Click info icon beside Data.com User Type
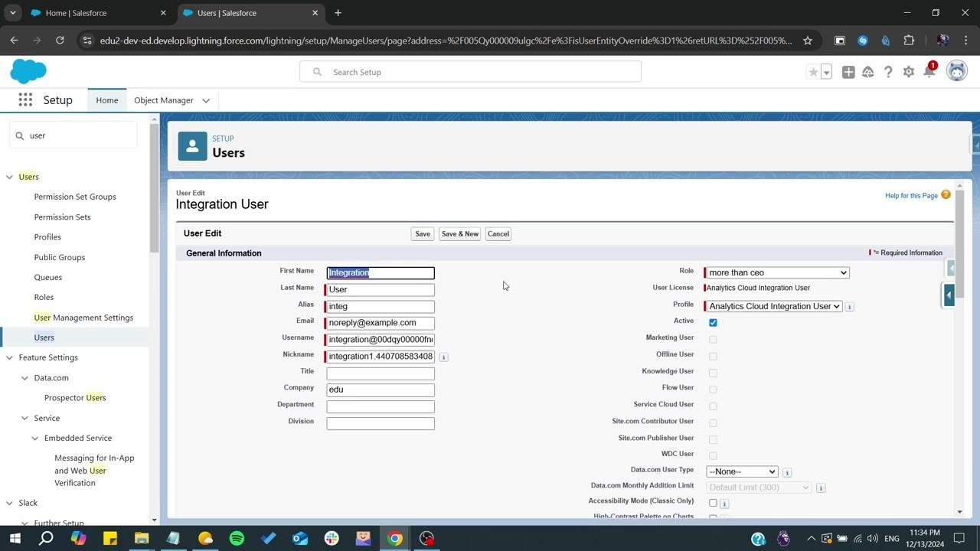The height and width of the screenshot is (551, 980). (x=787, y=472)
